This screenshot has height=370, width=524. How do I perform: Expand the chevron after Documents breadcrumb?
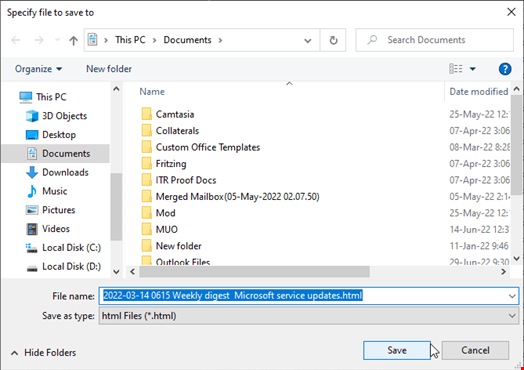[220, 40]
